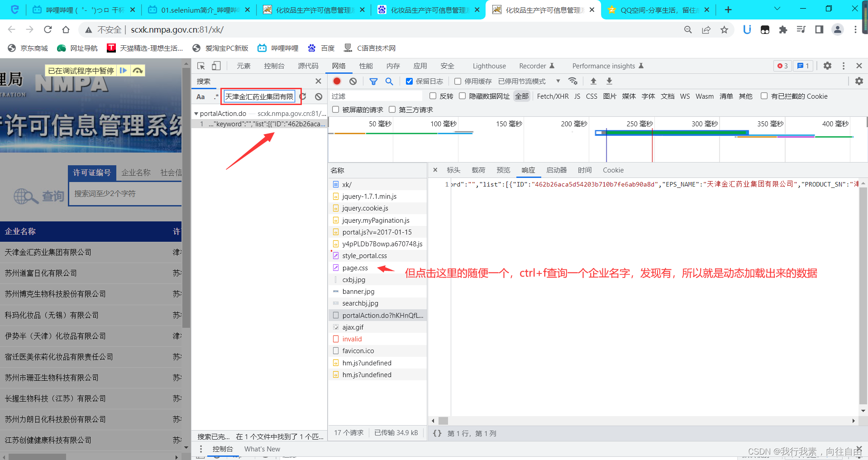Open the browser profile avatar
This screenshot has height=460, width=868.
tap(838, 29)
